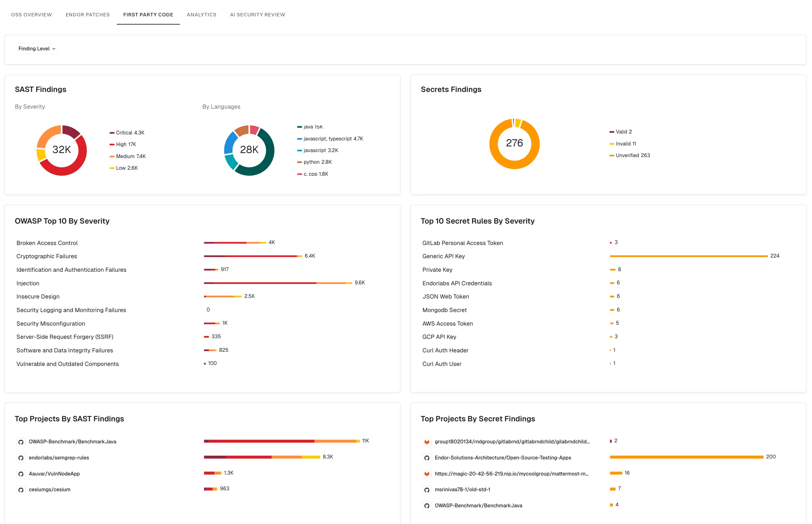Select the First Party Code tab
Image resolution: width=812 pixels, height=524 pixels.
pyautogui.click(x=148, y=14)
